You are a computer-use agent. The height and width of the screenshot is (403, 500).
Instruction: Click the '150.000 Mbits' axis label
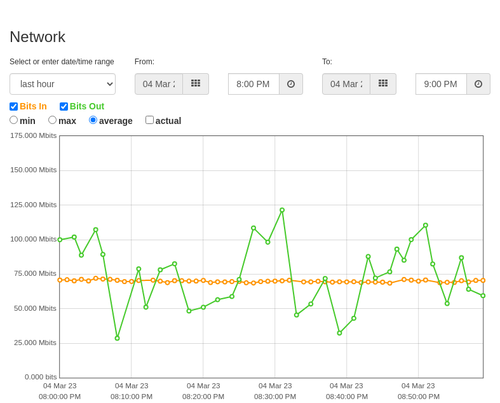(x=33, y=170)
